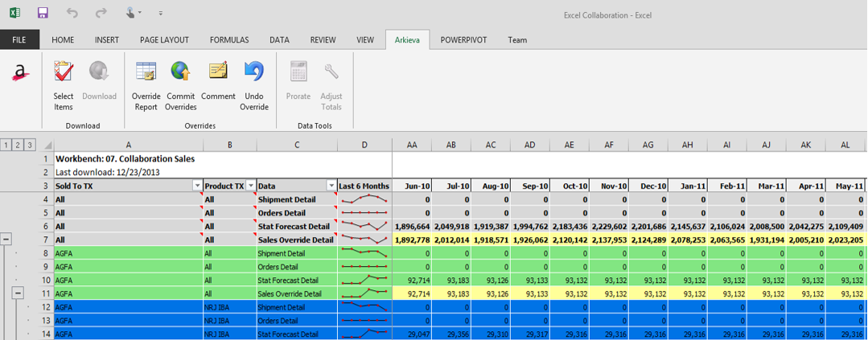868x340 pixels.
Task: Click the May-11 column heading cell
Action: (845, 186)
